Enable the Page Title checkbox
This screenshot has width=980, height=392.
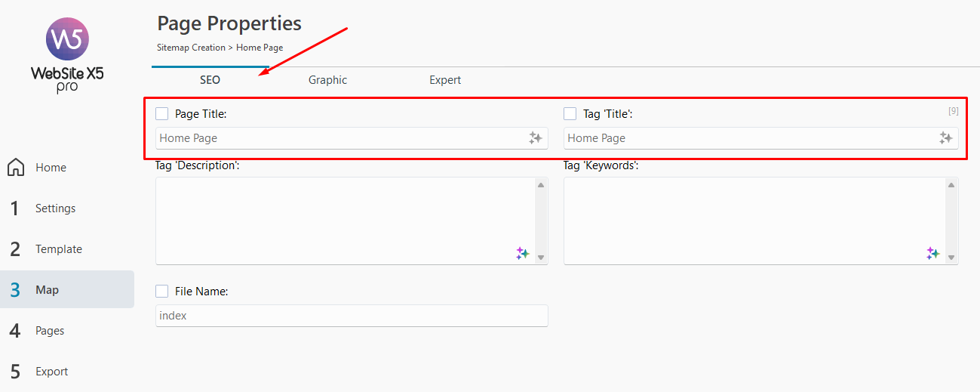[x=162, y=114]
